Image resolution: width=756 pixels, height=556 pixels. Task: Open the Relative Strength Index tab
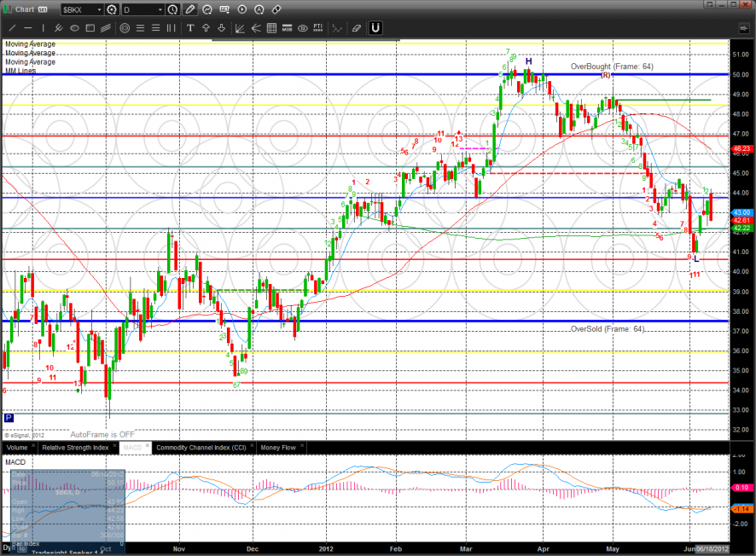pyautogui.click(x=75, y=447)
